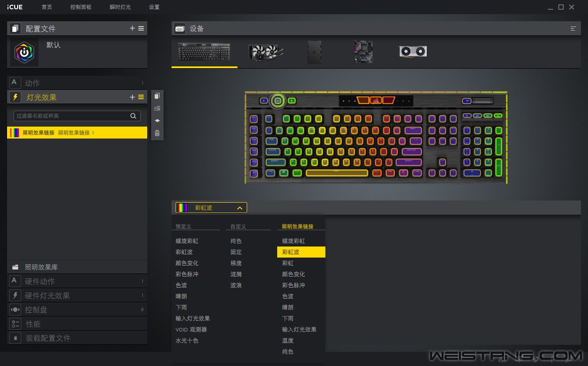Viewport: 588px width, 366px height.
Task: Select 纯色 at bottom of 照明效果链接 list
Action: (288, 352)
